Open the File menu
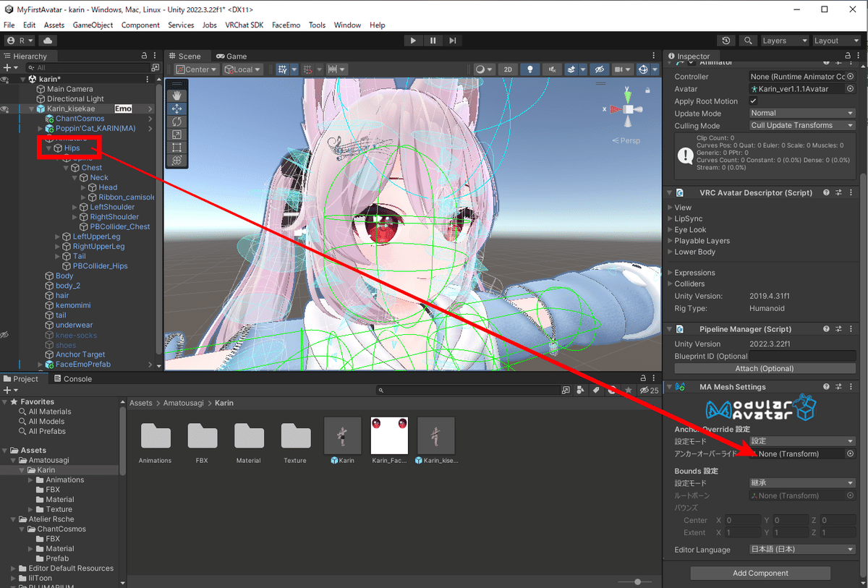This screenshot has width=868, height=588. [9, 25]
